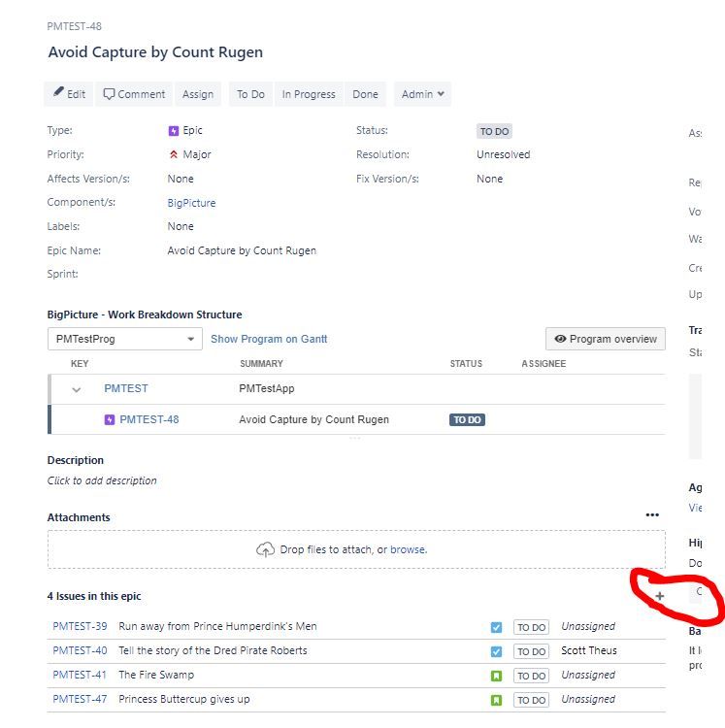Click the PMTestApp summary cell
Viewport: 725px width, 728px height.
(x=267, y=388)
